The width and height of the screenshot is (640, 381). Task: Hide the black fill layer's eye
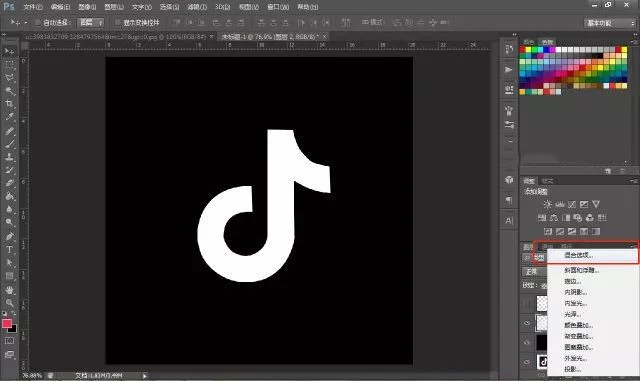pos(527,342)
